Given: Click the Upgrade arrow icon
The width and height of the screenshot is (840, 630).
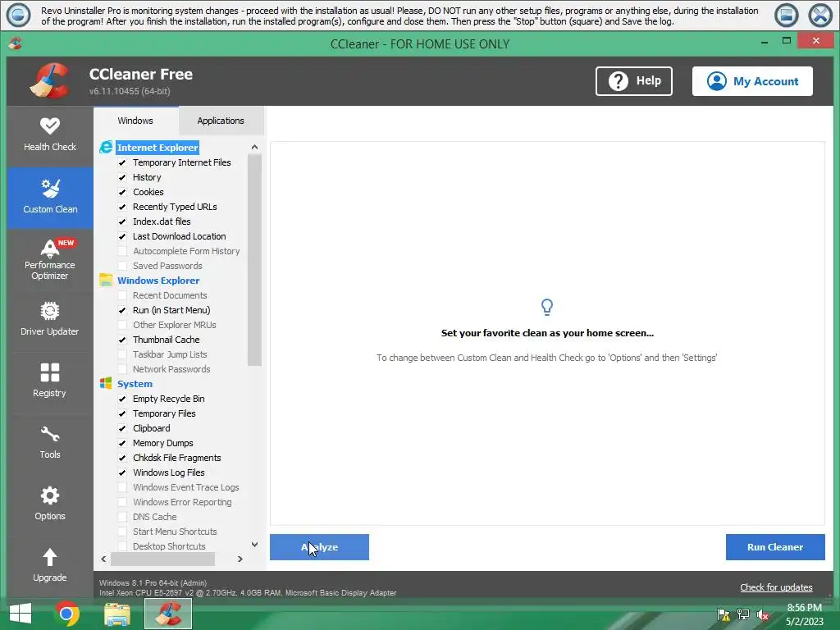Looking at the screenshot, I should point(50,557).
